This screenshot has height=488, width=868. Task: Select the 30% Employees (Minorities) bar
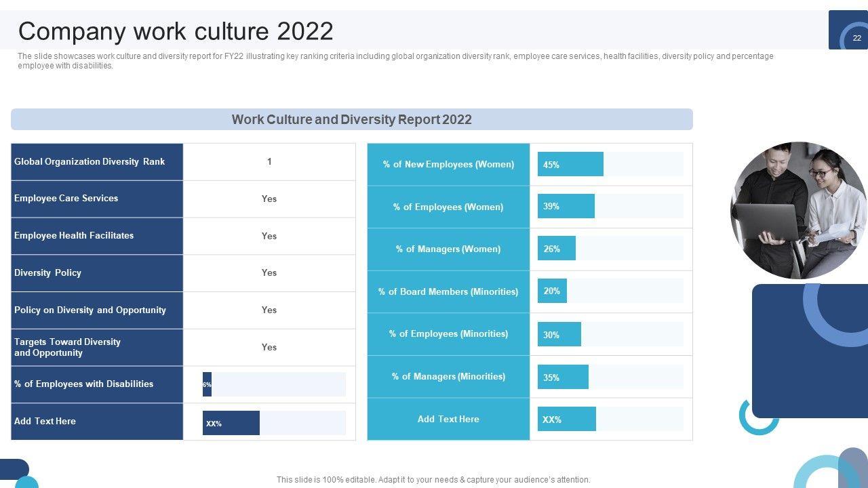click(x=559, y=334)
